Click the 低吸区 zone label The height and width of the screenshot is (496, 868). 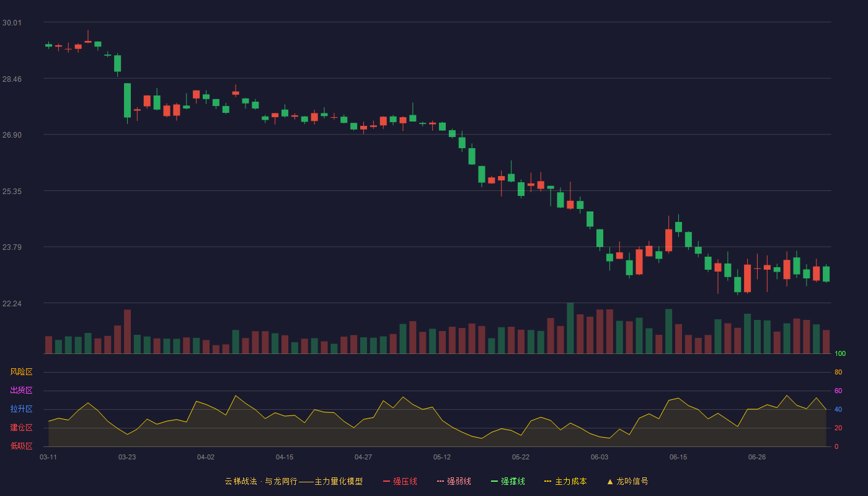pos(22,446)
